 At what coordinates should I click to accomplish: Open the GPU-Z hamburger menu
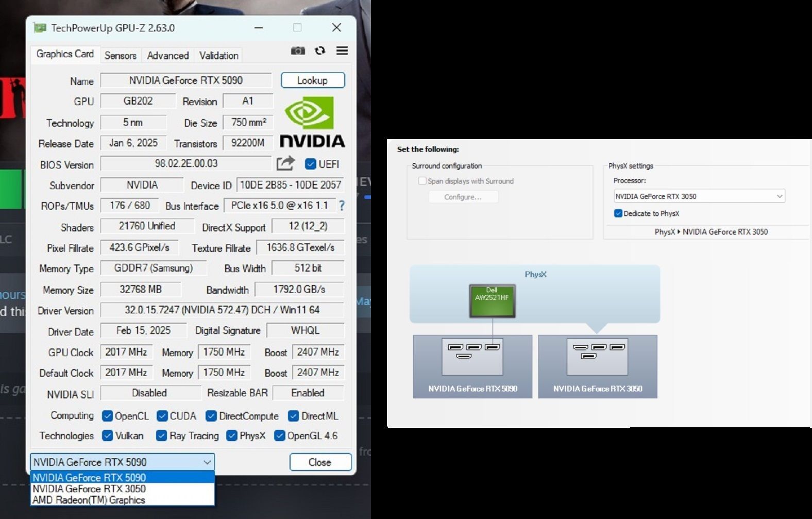coord(342,51)
